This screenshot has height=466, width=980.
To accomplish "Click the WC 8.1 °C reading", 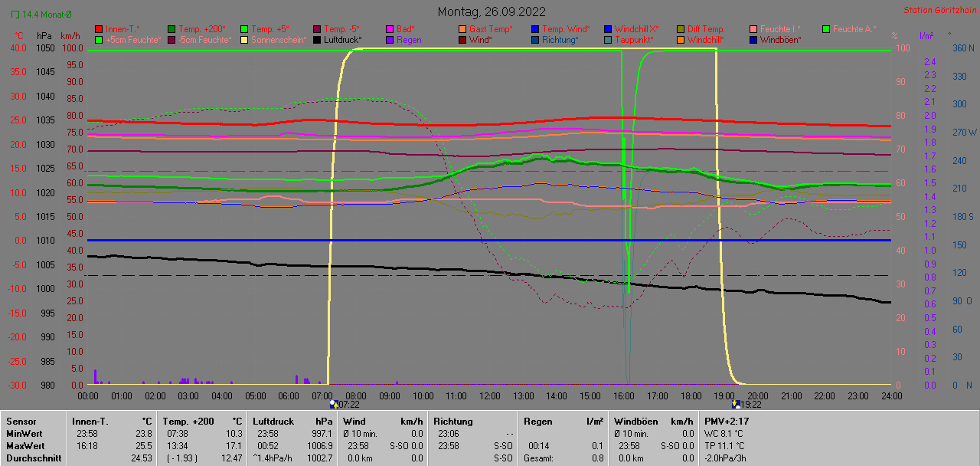I will tap(724, 433).
